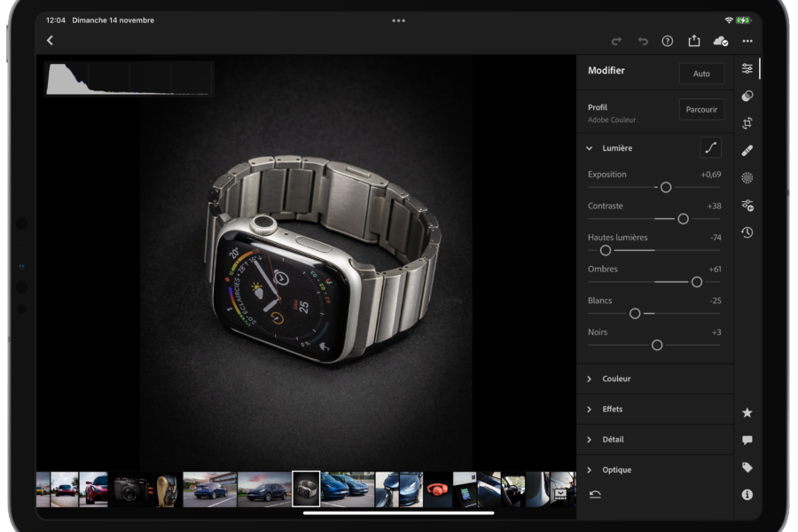Click the Contraste value +38
This screenshot has height=532, width=798.
coord(714,207)
